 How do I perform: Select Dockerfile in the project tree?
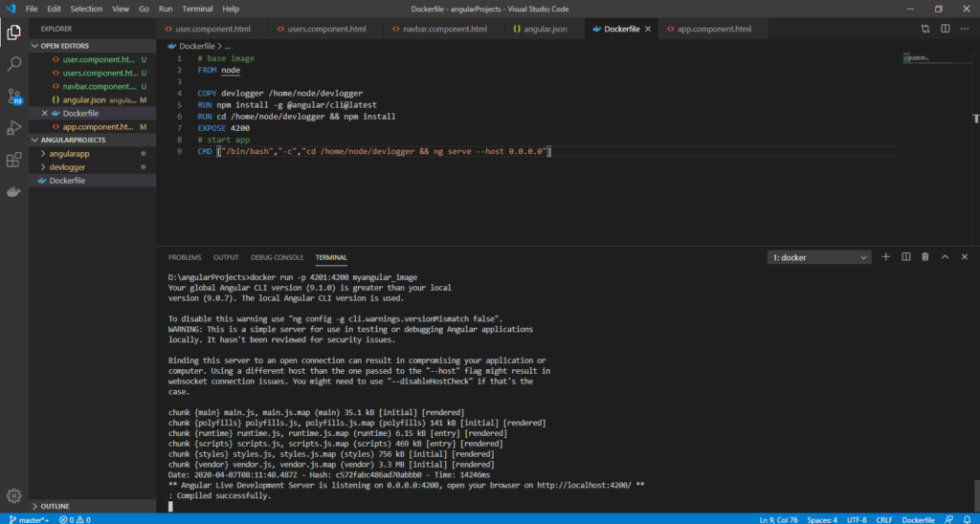[93, 181]
